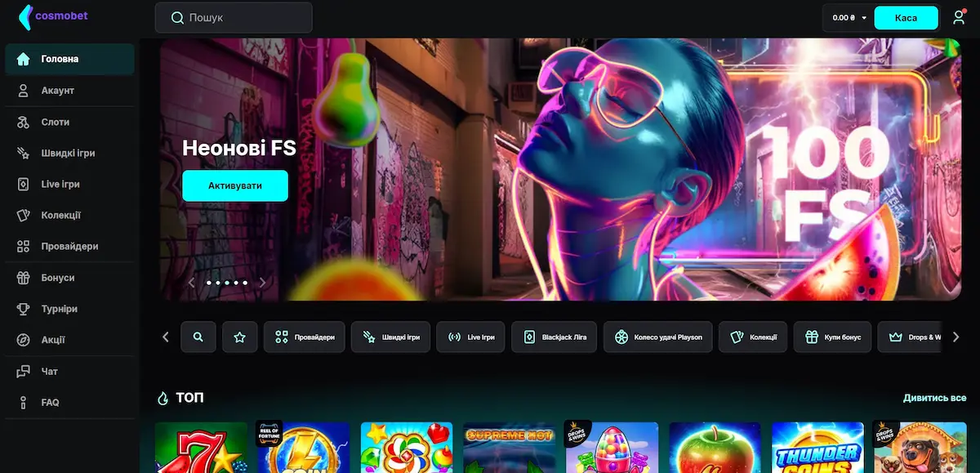The width and height of the screenshot is (980, 473).
Task: Go to Слоти in the sidebar
Action: 69,122
